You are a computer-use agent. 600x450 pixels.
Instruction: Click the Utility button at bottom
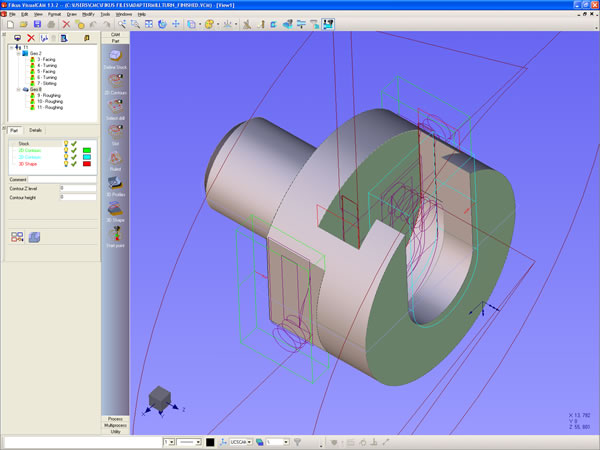[115, 432]
